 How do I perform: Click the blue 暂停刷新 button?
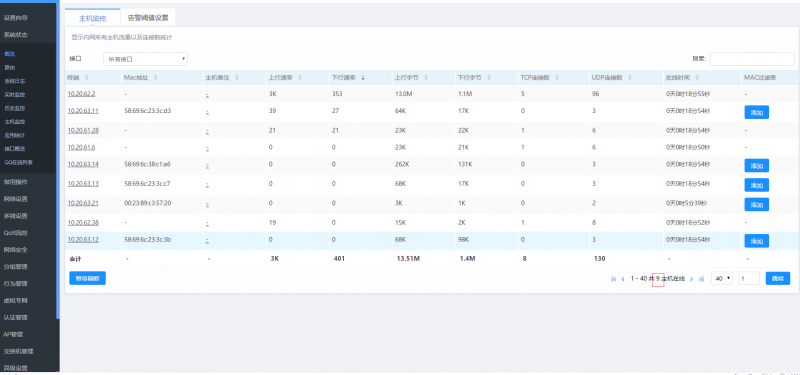[x=87, y=278]
